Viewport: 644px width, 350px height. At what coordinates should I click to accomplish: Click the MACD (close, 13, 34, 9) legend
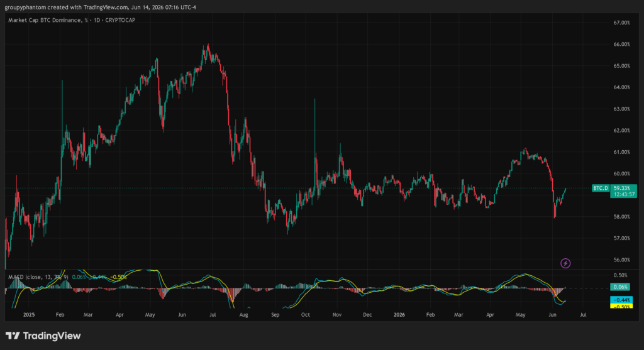pyautogui.click(x=38, y=277)
